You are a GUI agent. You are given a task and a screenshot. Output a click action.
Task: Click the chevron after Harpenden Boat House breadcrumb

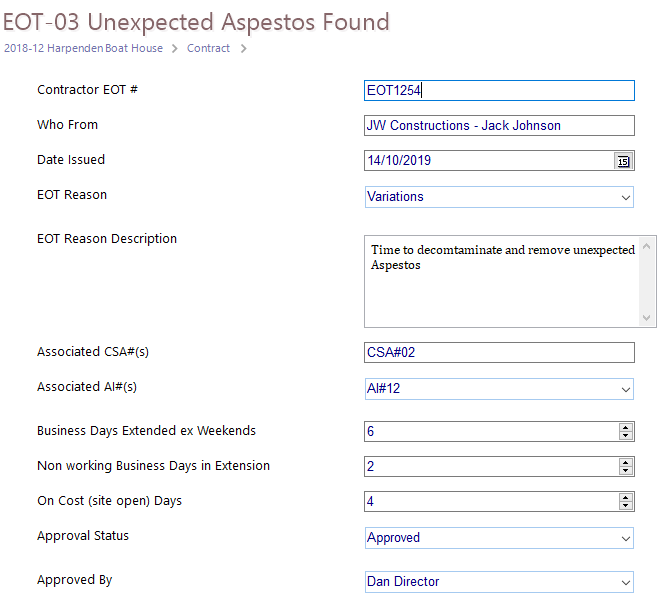click(x=175, y=49)
